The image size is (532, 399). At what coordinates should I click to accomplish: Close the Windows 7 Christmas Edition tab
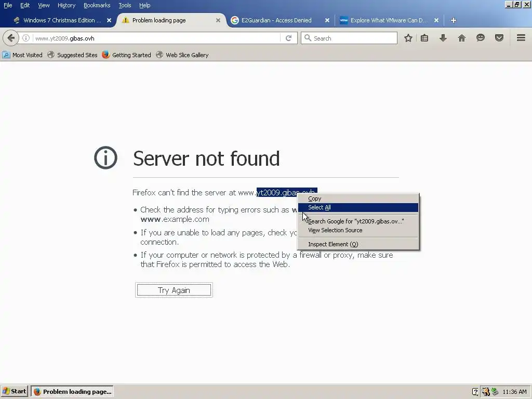pos(109,20)
